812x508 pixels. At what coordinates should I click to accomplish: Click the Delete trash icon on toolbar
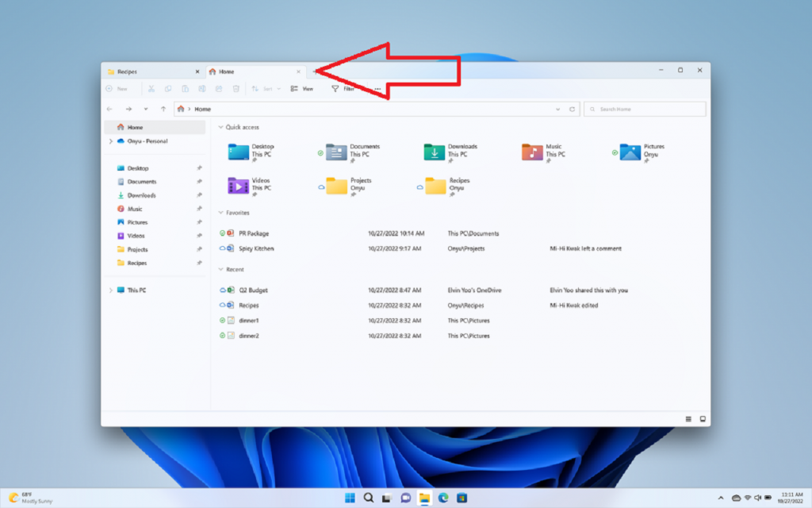click(x=234, y=88)
